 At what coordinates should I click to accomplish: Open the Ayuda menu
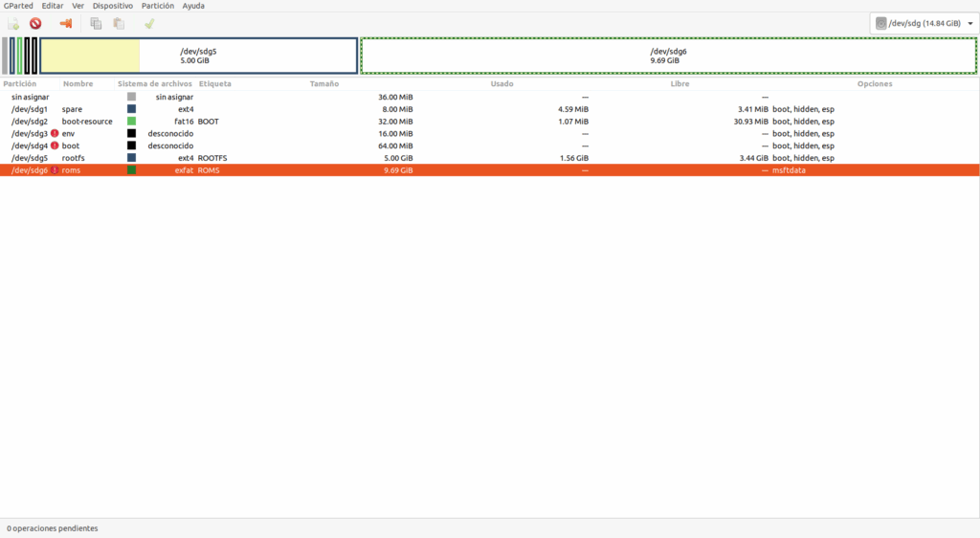coord(193,6)
